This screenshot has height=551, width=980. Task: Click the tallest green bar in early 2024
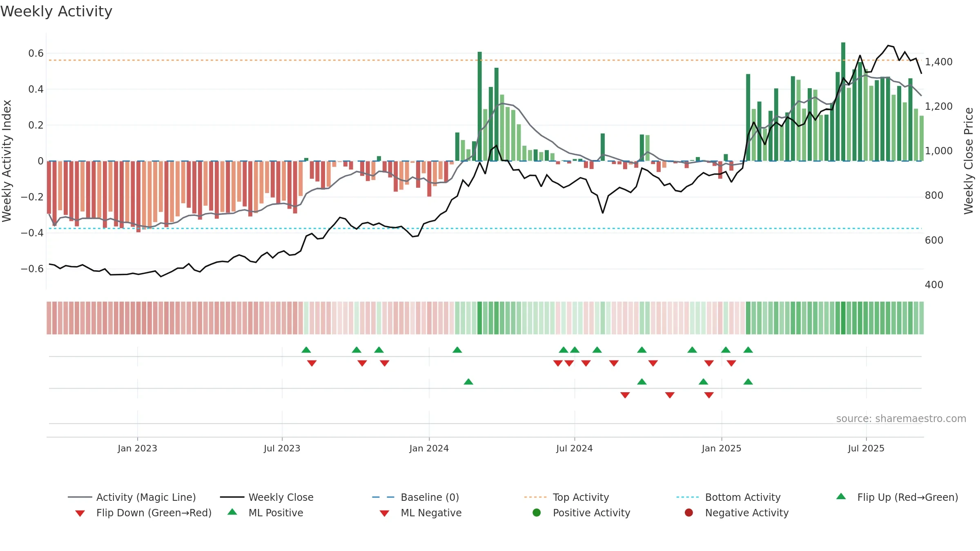click(x=479, y=106)
